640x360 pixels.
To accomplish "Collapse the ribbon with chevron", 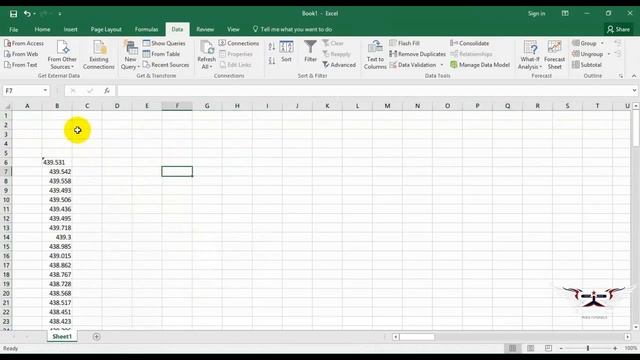I will 634,76.
